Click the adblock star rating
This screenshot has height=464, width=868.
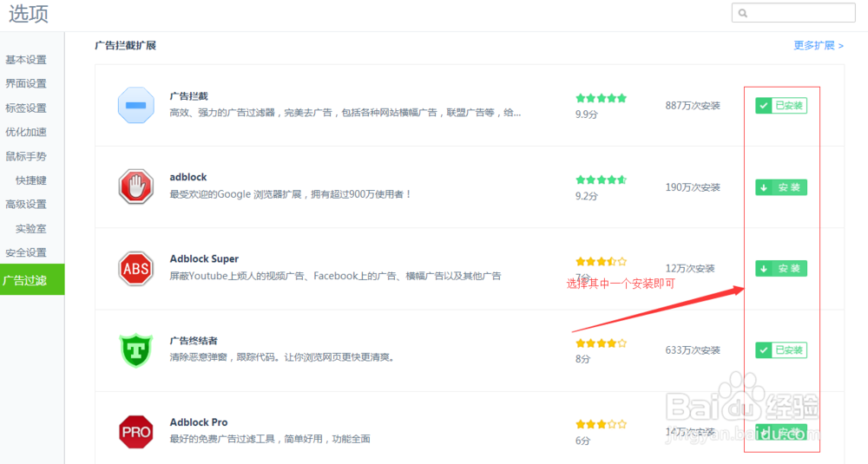point(602,180)
